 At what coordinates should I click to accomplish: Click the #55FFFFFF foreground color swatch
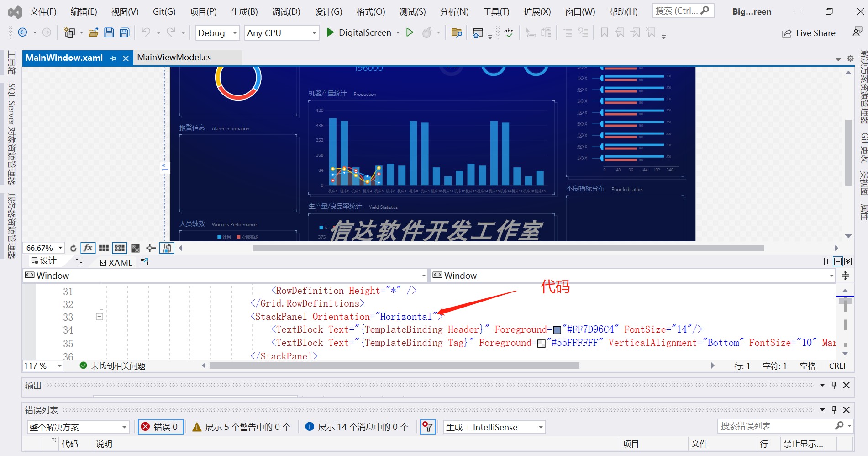point(542,344)
